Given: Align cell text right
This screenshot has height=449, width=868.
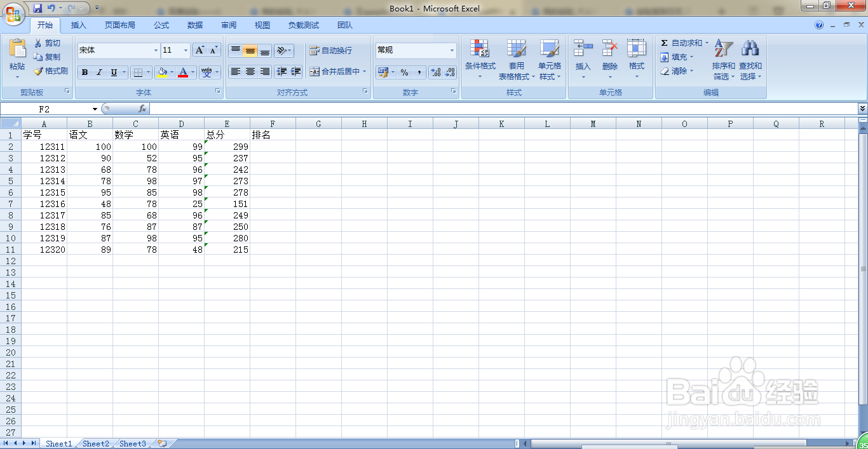Looking at the screenshot, I should 265,72.
